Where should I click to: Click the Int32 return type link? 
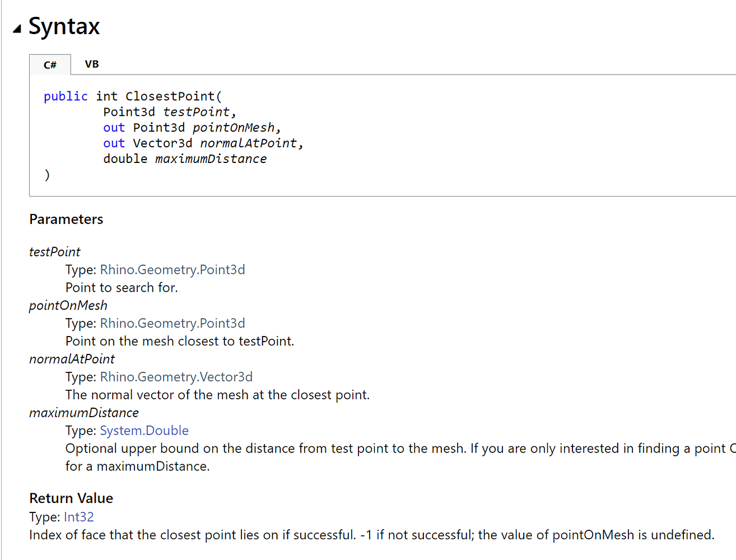pyautogui.click(x=78, y=517)
